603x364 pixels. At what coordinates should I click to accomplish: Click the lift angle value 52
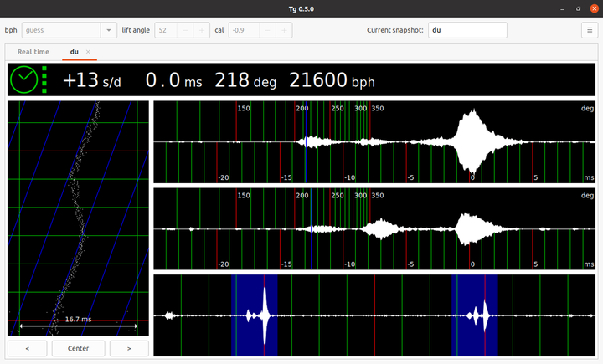click(x=166, y=30)
